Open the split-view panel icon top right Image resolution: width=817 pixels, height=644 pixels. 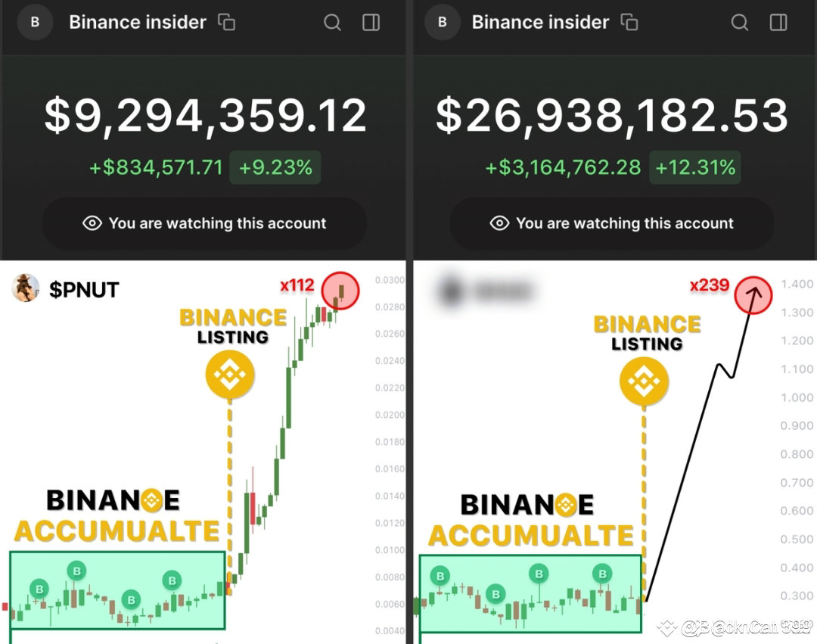[x=778, y=22]
